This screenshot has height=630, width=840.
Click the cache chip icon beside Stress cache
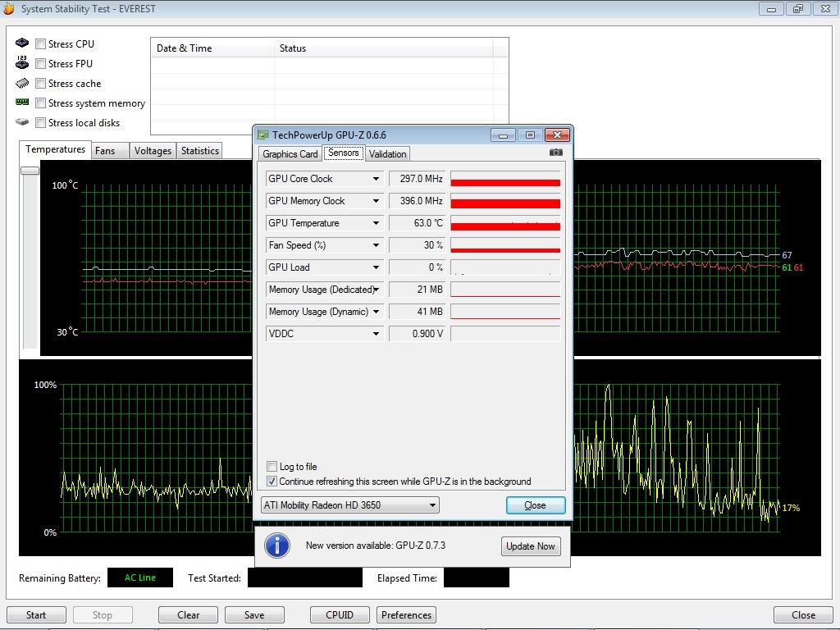22,83
